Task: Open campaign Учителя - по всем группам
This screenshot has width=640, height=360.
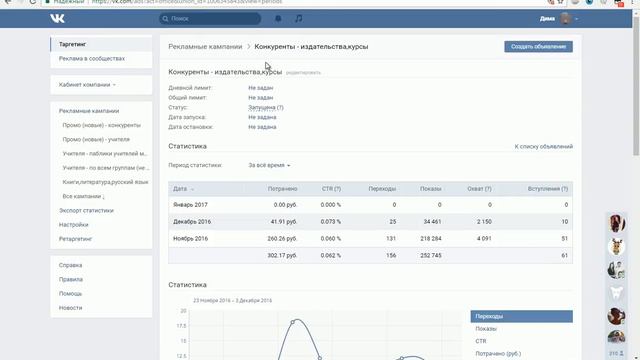Action: tap(106, 168)
